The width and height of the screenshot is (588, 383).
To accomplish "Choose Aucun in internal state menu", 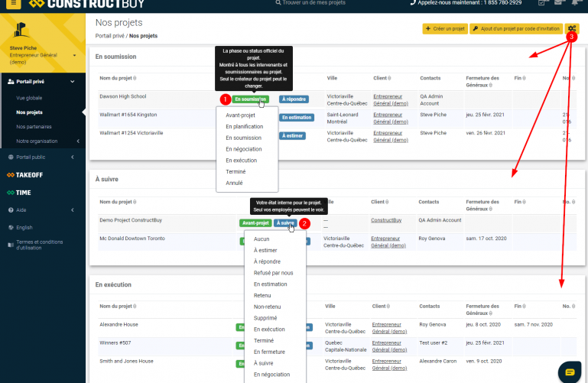I will [x=262, y=239].
